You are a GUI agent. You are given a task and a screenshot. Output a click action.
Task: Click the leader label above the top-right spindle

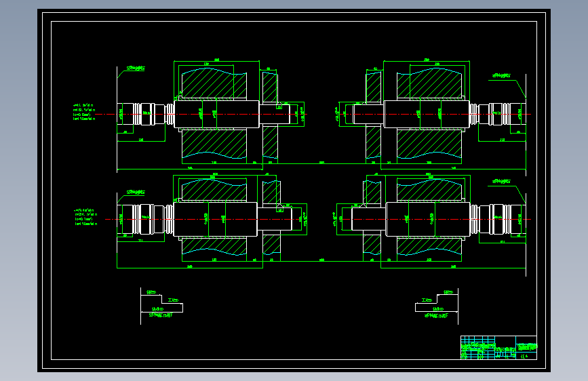501,76
